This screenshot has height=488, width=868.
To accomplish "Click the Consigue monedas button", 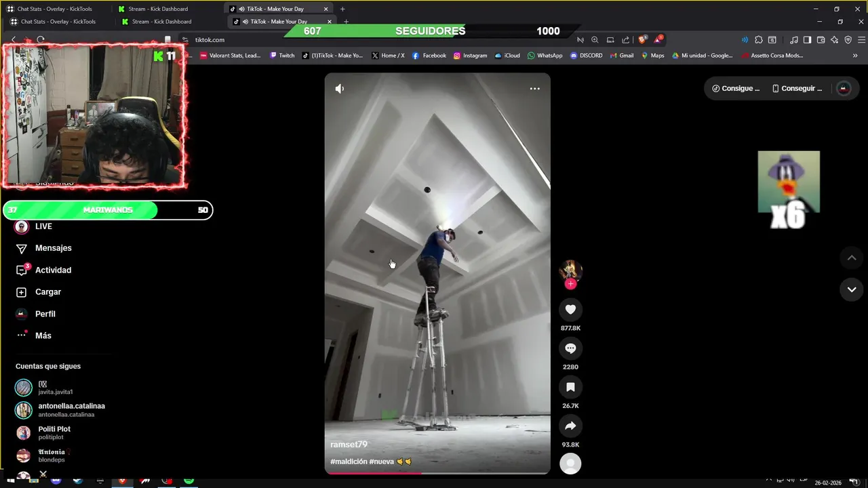I will (736, 89).
